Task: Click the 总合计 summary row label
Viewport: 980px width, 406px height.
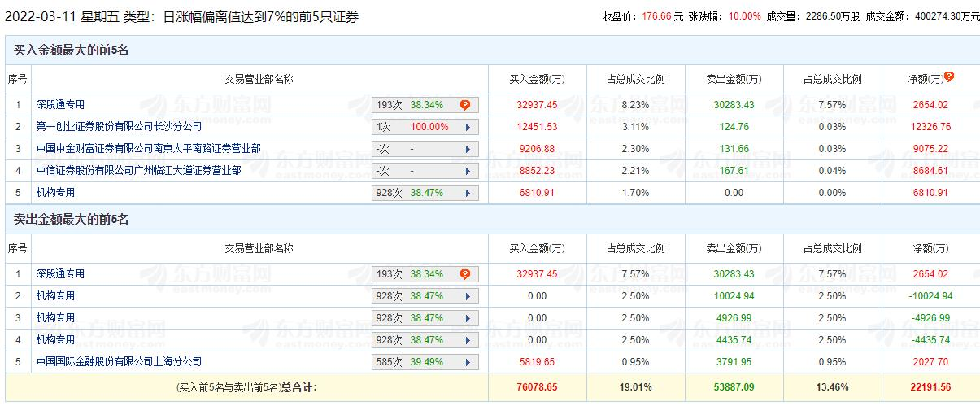Action: (246, 388)
